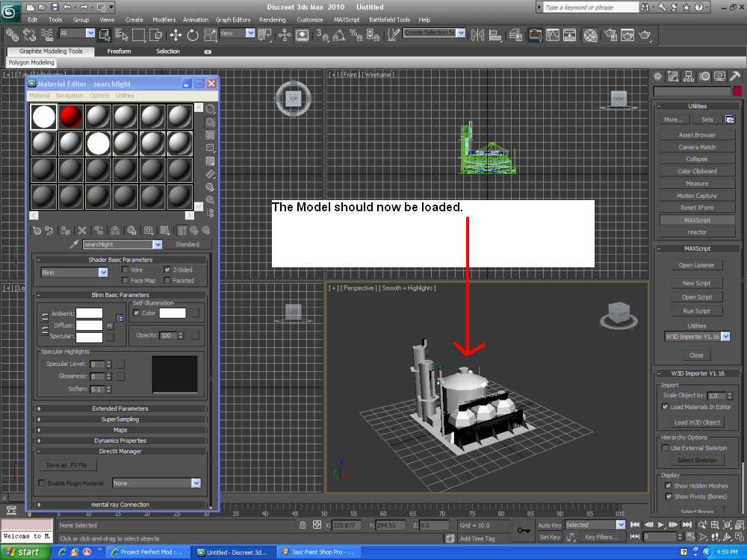The width and height of the screenshot is (747, 560).
Task: Open the Utilities hammer panel tab
Action: (735, 76)
